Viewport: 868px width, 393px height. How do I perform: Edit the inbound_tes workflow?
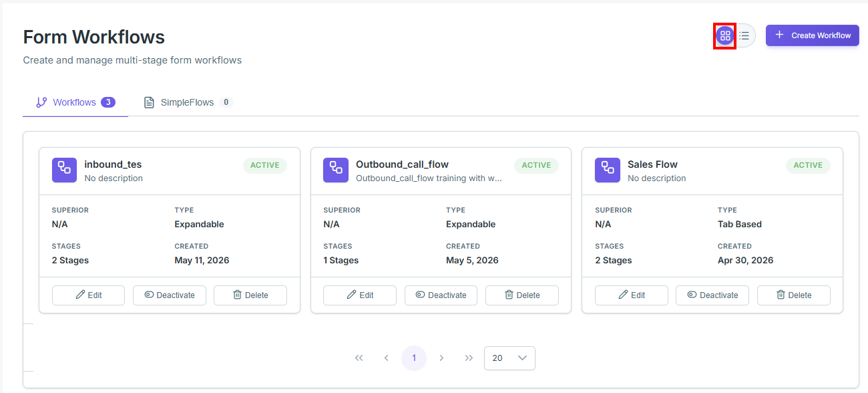[x=88, y=295]
